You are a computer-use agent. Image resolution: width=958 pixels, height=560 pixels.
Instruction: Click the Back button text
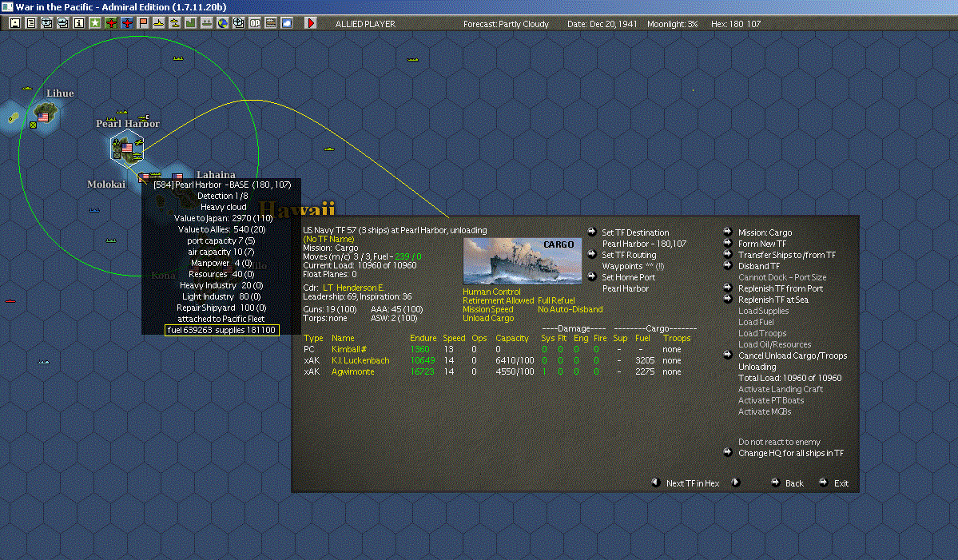pos(794,483)
